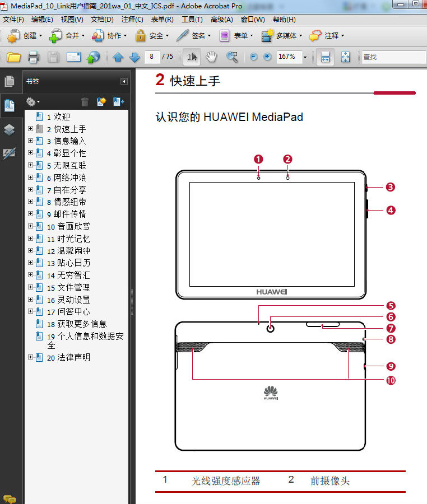Select bookmark 9 邮件传情
Viewport: 427px width, 504px height.
coord(66,214)
